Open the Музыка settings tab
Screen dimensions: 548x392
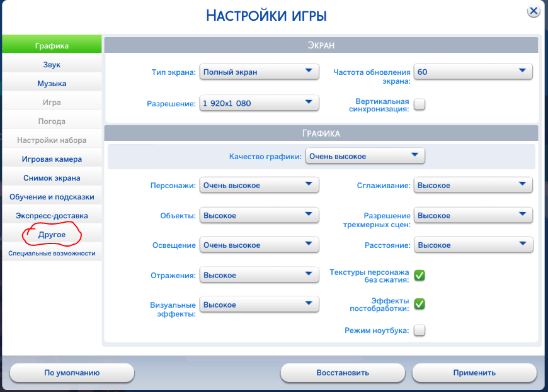tap(52, 82)
